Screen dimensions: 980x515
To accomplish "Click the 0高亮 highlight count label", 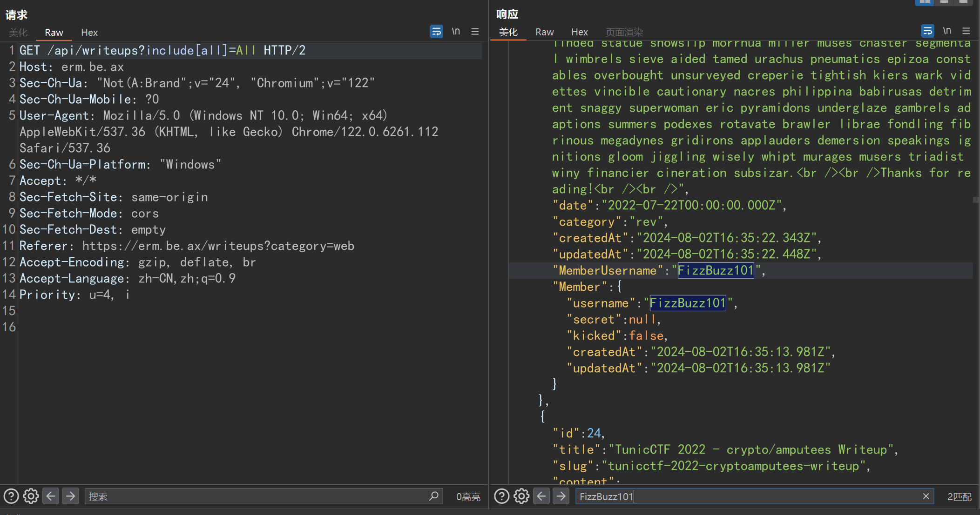I will [x=468, y=497].
